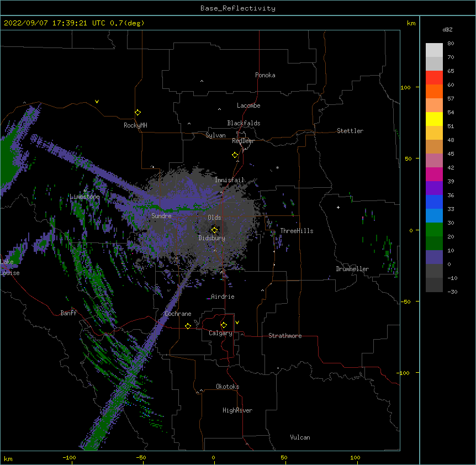Click the km unit label at top right

coord(411,23)
